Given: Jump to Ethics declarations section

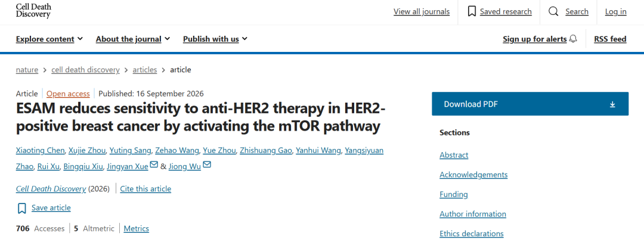Looking at the screenshot, I should click(472, 234).
